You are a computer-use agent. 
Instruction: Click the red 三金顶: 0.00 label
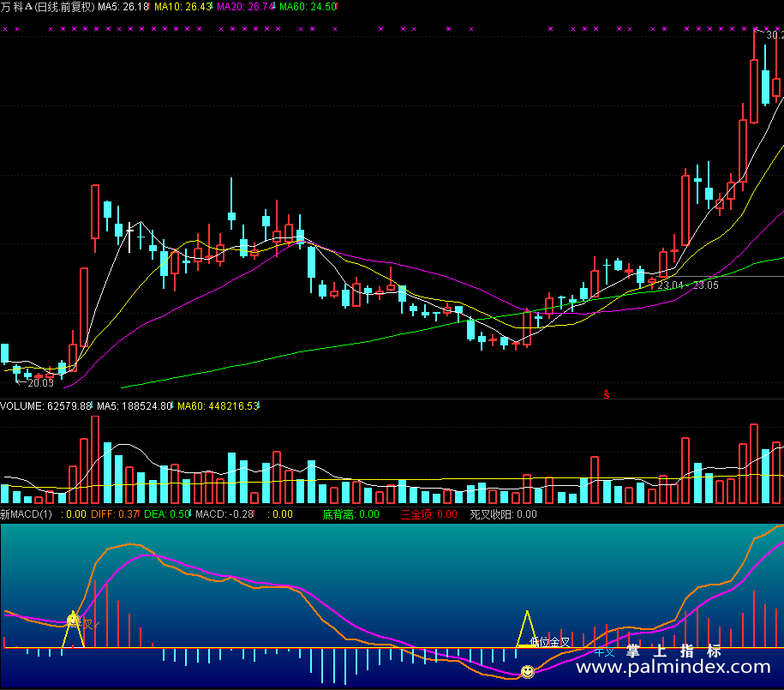429,514
